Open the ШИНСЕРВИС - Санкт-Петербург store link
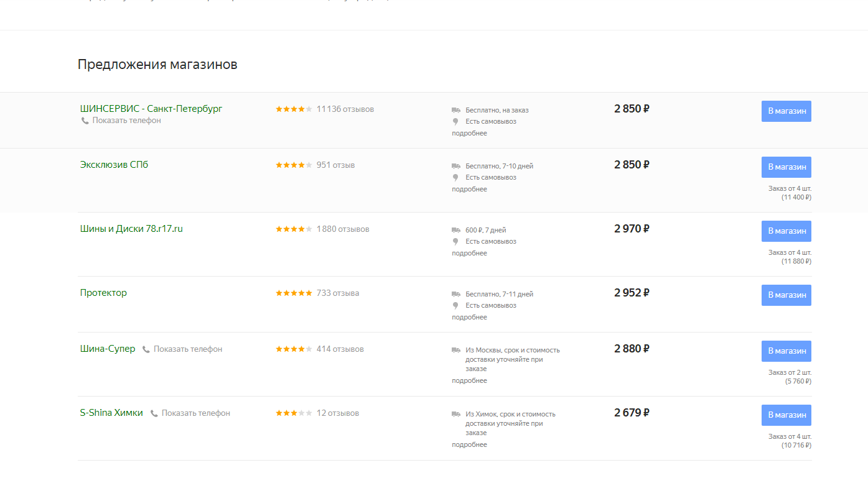 [151, 109]
